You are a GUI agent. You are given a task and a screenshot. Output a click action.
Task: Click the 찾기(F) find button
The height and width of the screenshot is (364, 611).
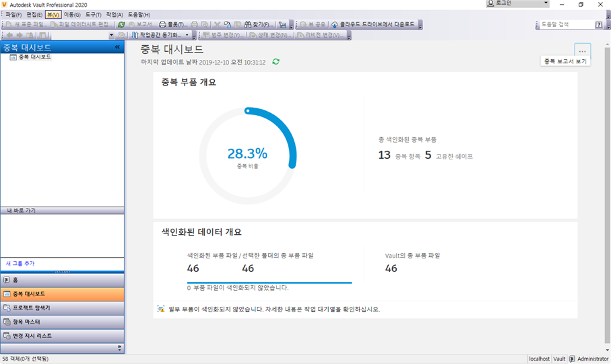tap(259, 24)
